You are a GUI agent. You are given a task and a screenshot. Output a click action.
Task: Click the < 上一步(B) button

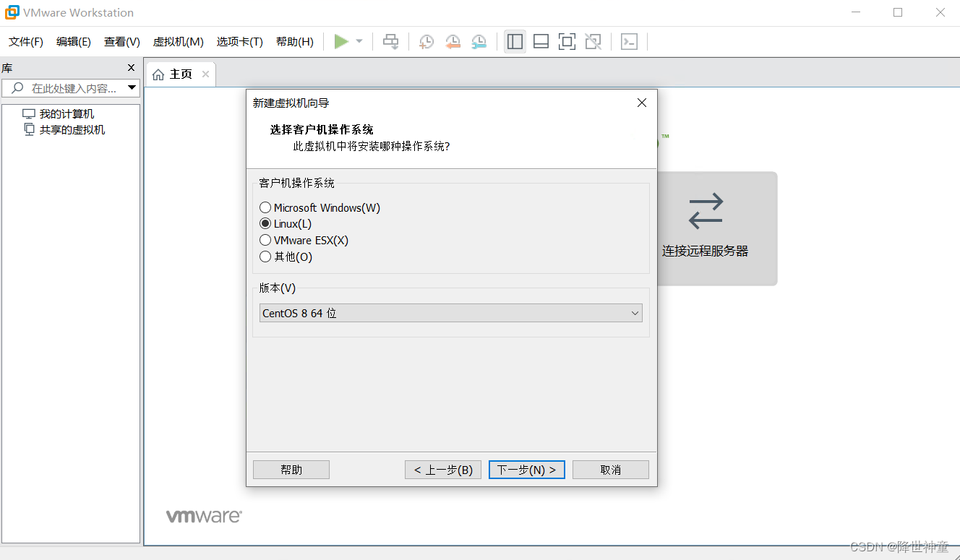coord(443,470)
